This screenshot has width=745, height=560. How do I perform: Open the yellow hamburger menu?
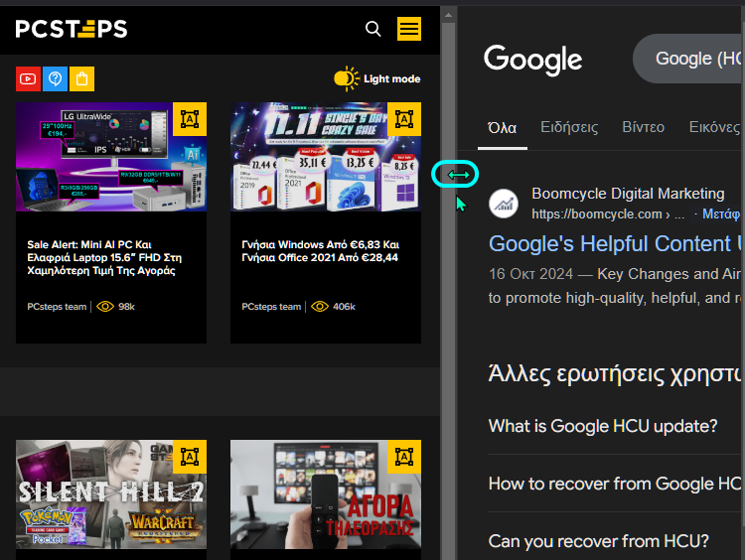[x=409, y=29]
